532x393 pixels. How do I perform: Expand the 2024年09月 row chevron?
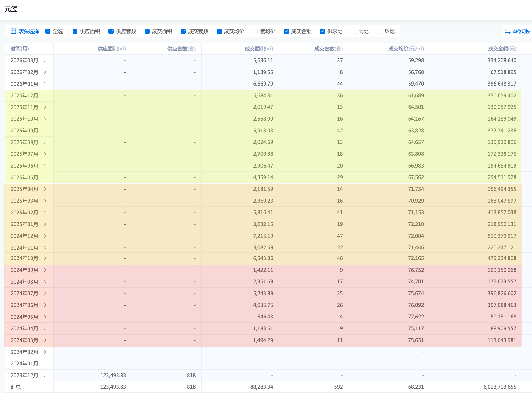tap(45, 270)
